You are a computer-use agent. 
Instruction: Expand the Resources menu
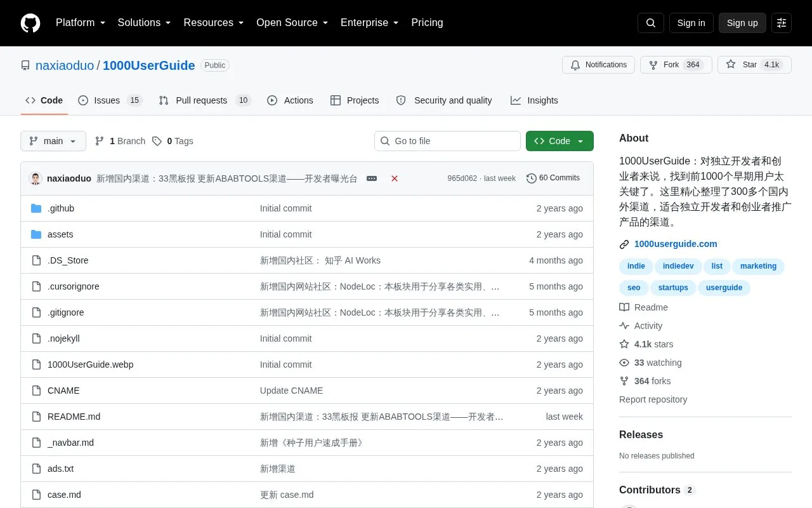[214, 23]
